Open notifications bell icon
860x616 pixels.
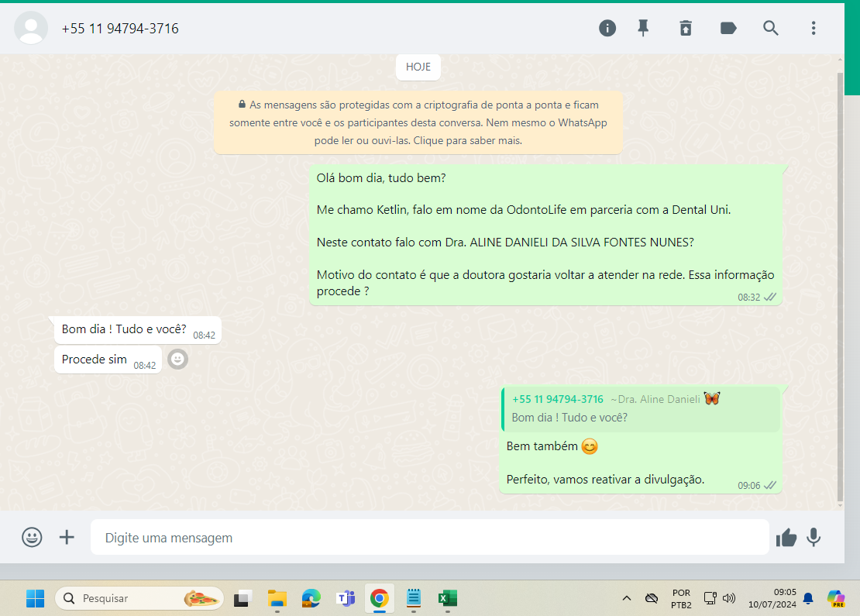tap(808, 598)
